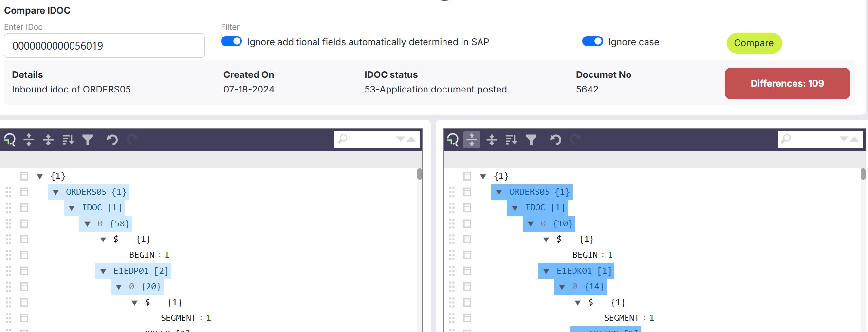Collapse all fields in right tree panel
Viewport: 868px width, 332px height.
[492, 140]
